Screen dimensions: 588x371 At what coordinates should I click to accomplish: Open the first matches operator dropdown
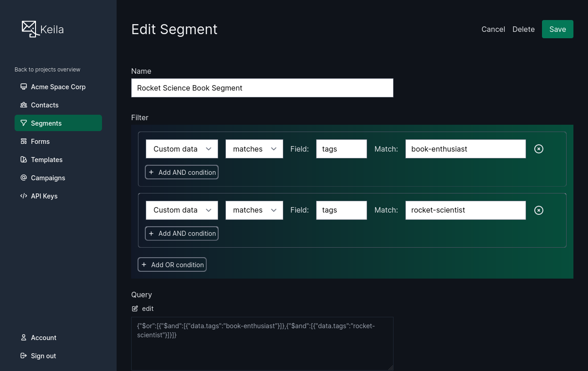[254, 149]
